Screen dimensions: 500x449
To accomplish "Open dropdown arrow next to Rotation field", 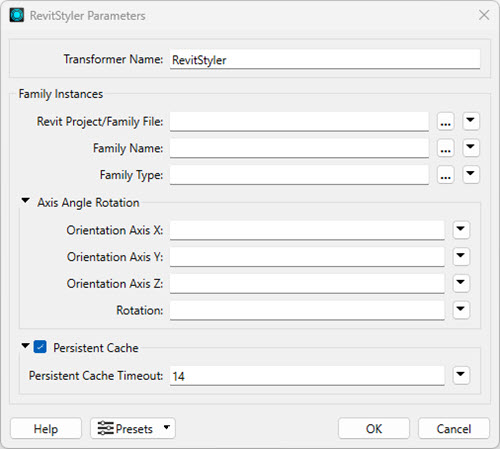I will pyautogui.click(x=461, y=310).
